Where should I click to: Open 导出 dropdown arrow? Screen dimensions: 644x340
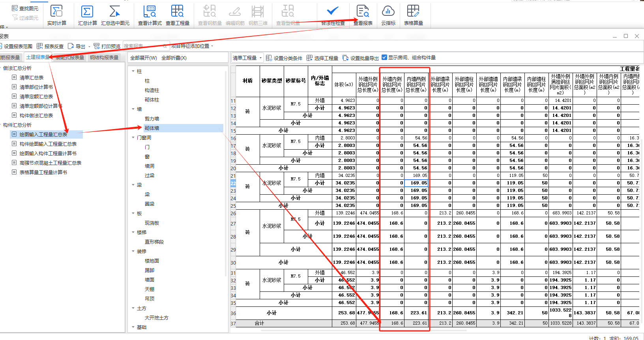pos(89,47)
